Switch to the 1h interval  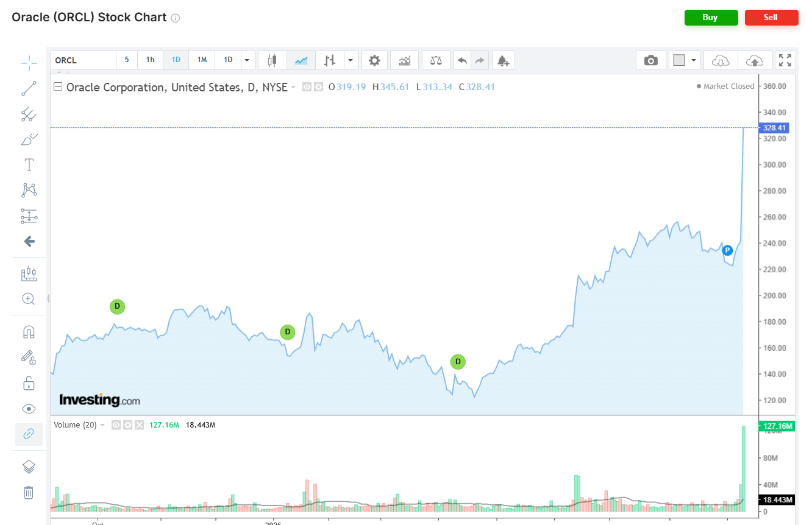(150, 60)
